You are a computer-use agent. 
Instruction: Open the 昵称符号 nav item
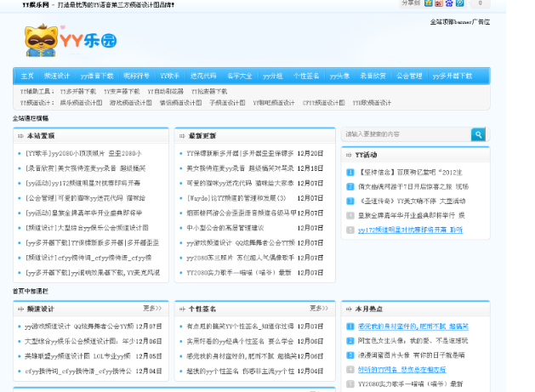pos(136,76)
